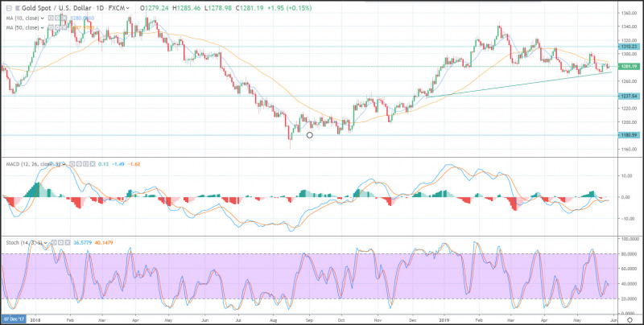
Task: Remove the Stoch indicator pane
Action: point(68,242)
